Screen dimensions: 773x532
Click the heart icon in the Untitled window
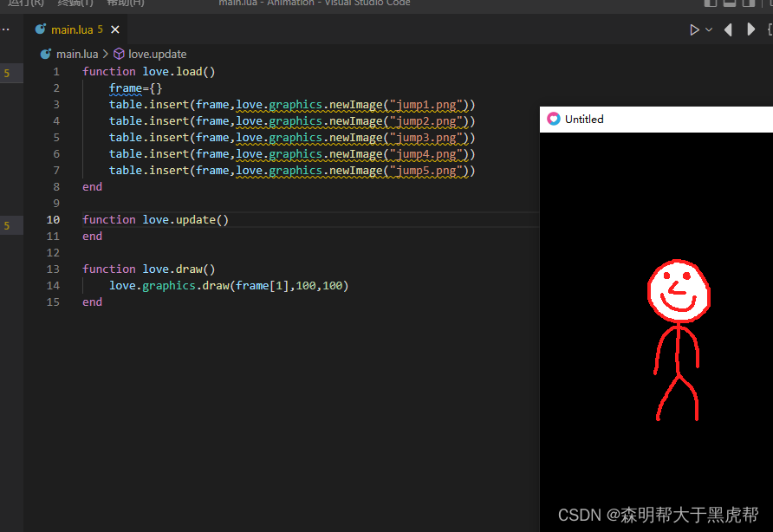click(554, 119)
